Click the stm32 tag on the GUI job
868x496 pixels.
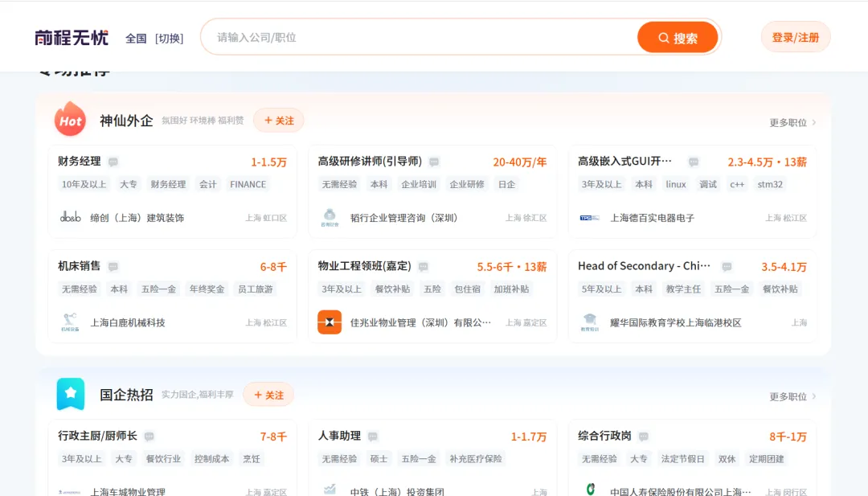tap(770, 184)
